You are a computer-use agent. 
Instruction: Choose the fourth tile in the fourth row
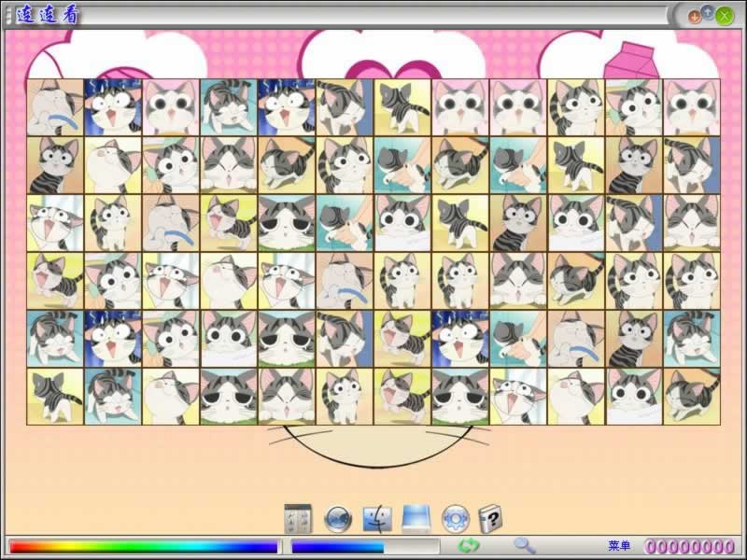(x=229, y=281)
